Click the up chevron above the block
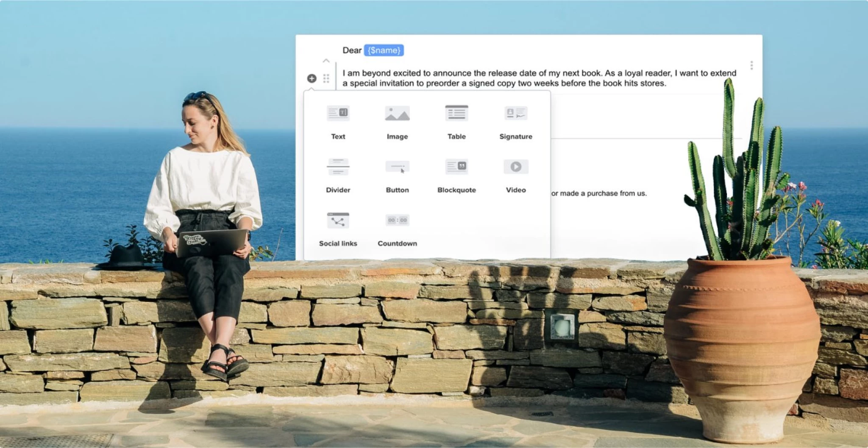 click(x=326, y=61)
